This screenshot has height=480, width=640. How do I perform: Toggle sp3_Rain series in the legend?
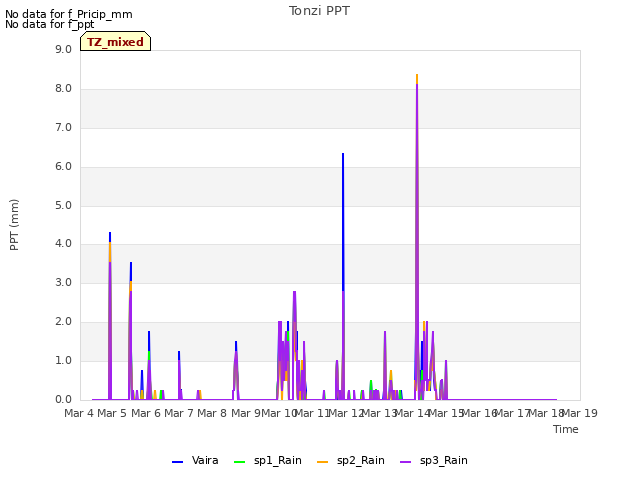point(433,460)
